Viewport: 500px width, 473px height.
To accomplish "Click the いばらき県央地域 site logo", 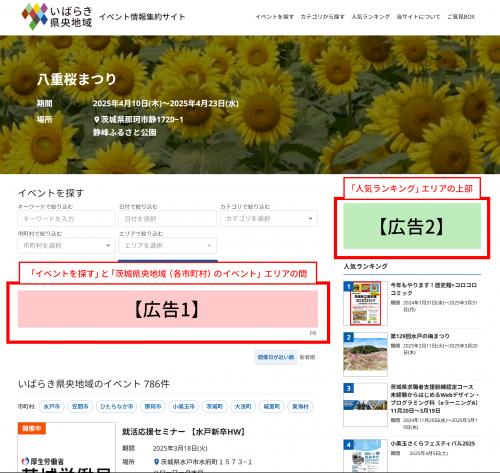I will click(57, 16).
